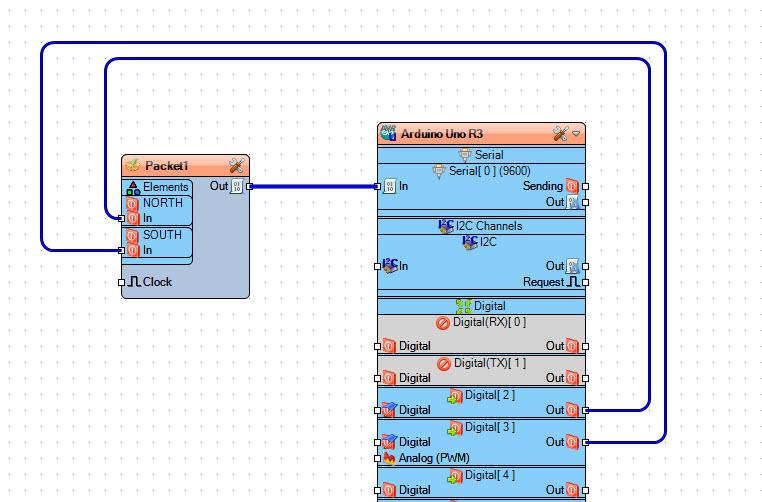Screen dimensions: 762x502
Task: Select the Request label in I2C
Action: click(x=543, y=282)
